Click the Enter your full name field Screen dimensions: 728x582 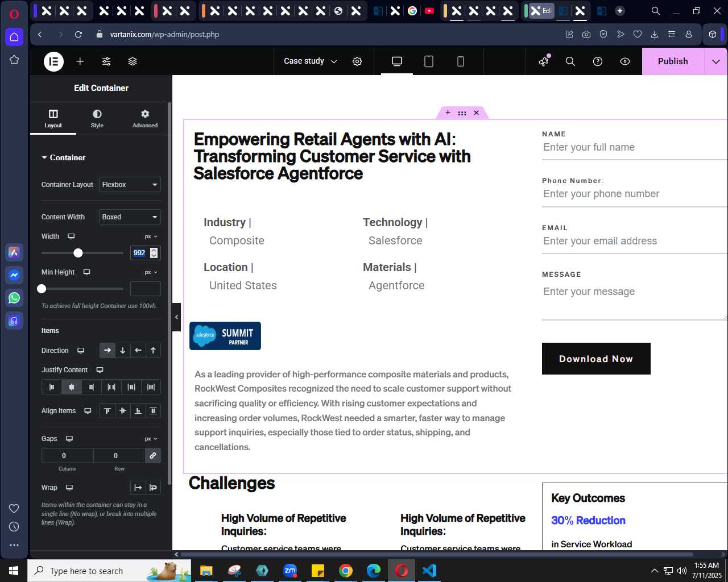pyautogui.click(x=635, y=147)
